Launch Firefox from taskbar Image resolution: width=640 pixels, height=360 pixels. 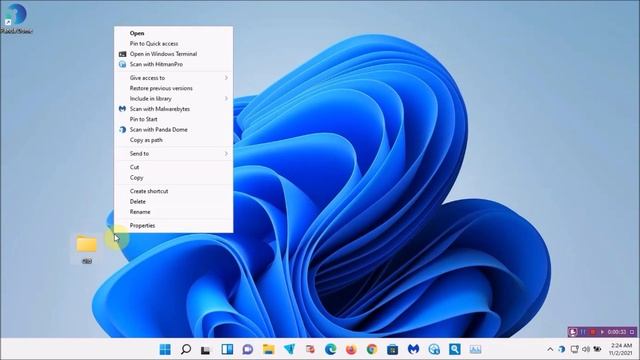351,349
